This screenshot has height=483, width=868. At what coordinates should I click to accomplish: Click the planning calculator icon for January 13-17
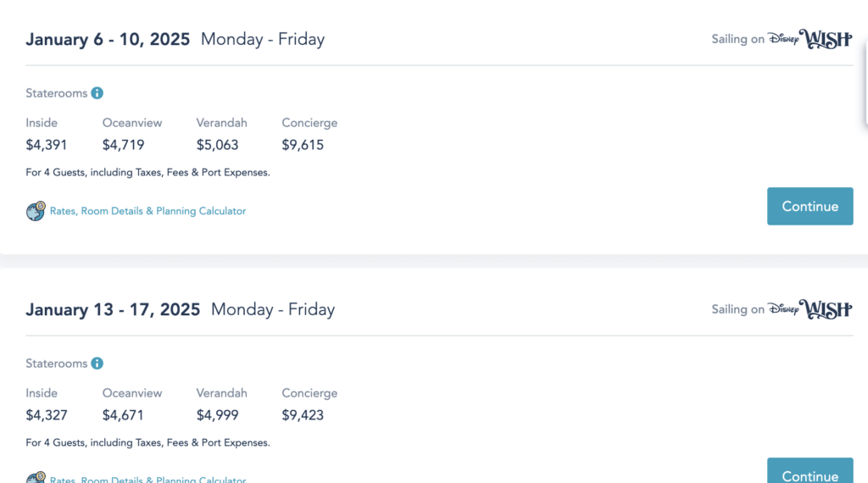36,479
